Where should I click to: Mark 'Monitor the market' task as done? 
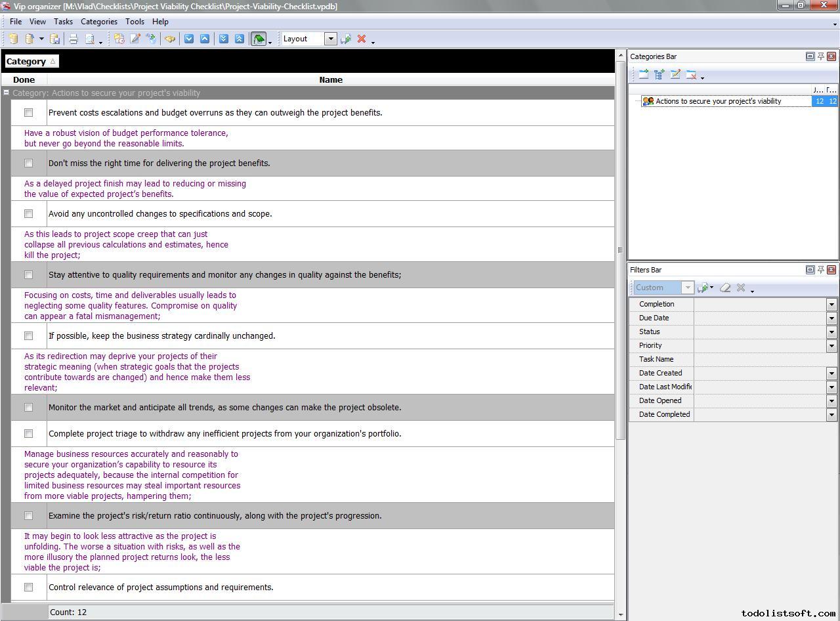28,408
